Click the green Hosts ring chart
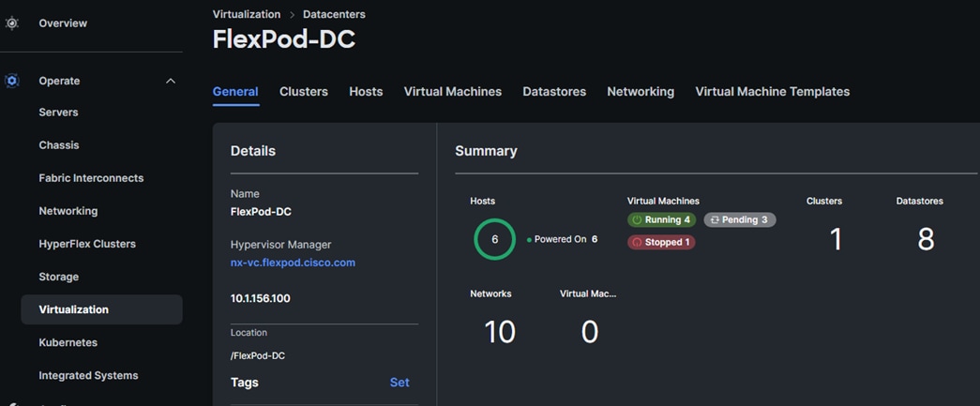The height and width of the screenshot is (406, 980). click(x=494, y=239)
